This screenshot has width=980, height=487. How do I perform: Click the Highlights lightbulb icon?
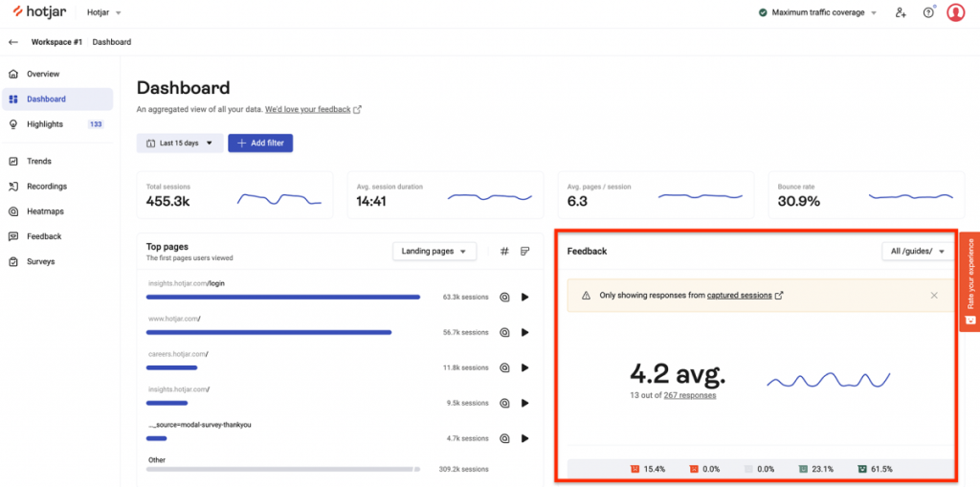(13, 123)
